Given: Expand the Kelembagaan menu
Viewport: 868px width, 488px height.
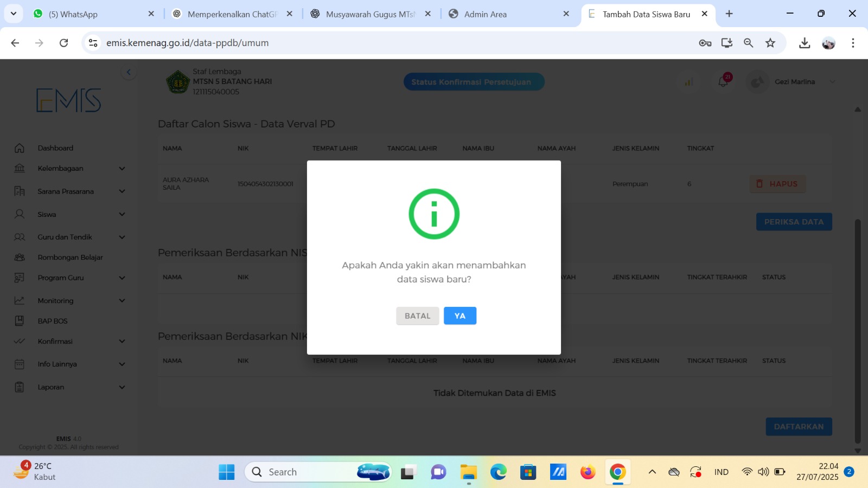Looking at the screenshot, I should [x=122, y=169].
